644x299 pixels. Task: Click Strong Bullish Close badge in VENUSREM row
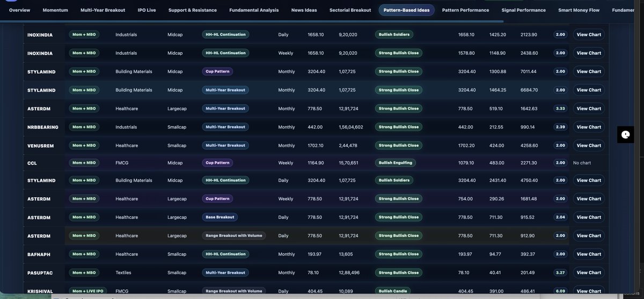tap(399, 145)
